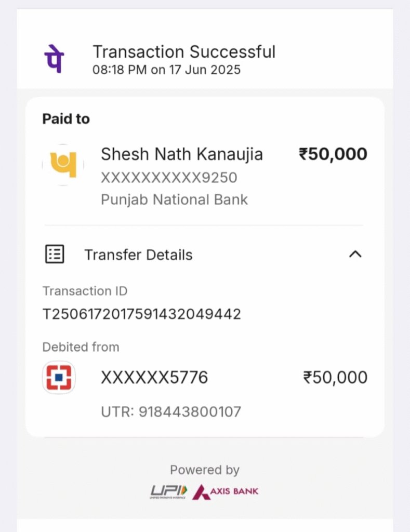
Task: Click the Transfer Details section heading
Action: coord(138,255)
